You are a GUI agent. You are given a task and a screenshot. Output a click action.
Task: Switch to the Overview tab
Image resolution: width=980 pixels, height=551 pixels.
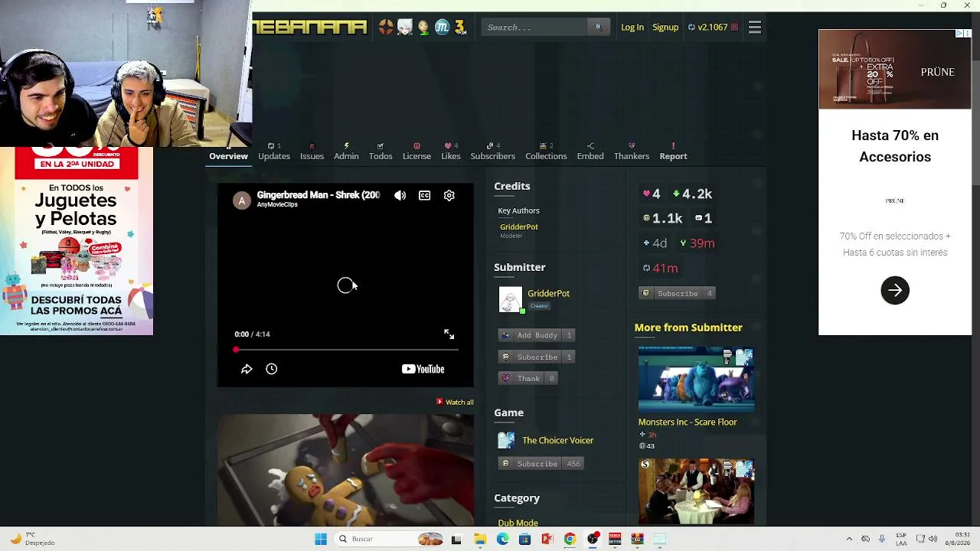tap(228, 156)
